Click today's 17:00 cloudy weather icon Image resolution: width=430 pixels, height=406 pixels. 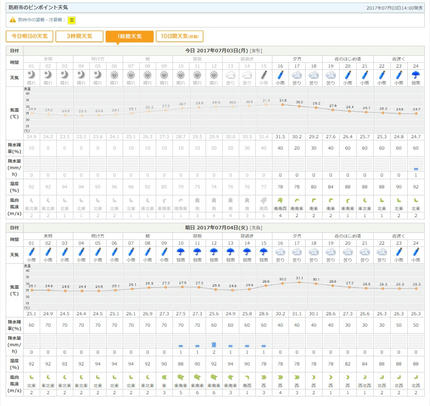pyautogui.click(x=297, y=75)
